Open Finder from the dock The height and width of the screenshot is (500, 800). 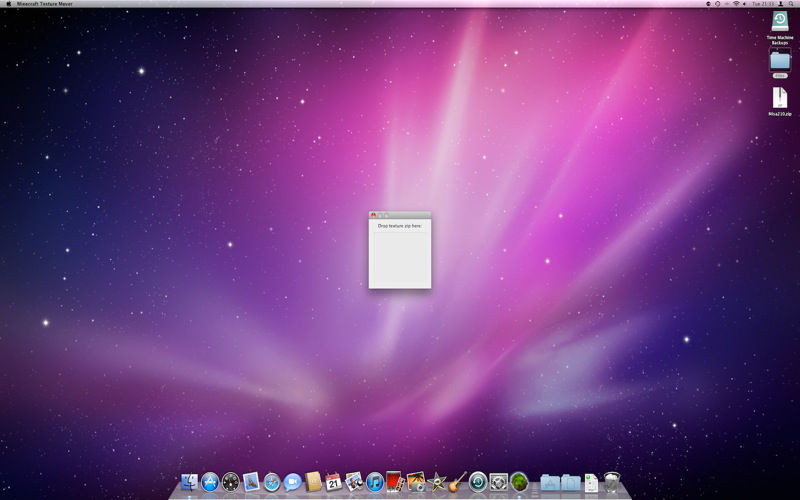pyautogui.click(x=189, y=482)
